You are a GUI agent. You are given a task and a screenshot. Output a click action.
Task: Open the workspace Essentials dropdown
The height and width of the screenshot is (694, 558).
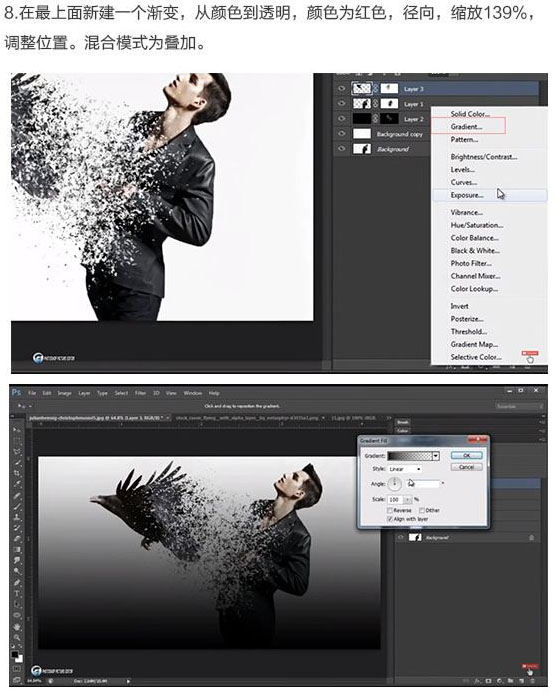pos(519,406)
